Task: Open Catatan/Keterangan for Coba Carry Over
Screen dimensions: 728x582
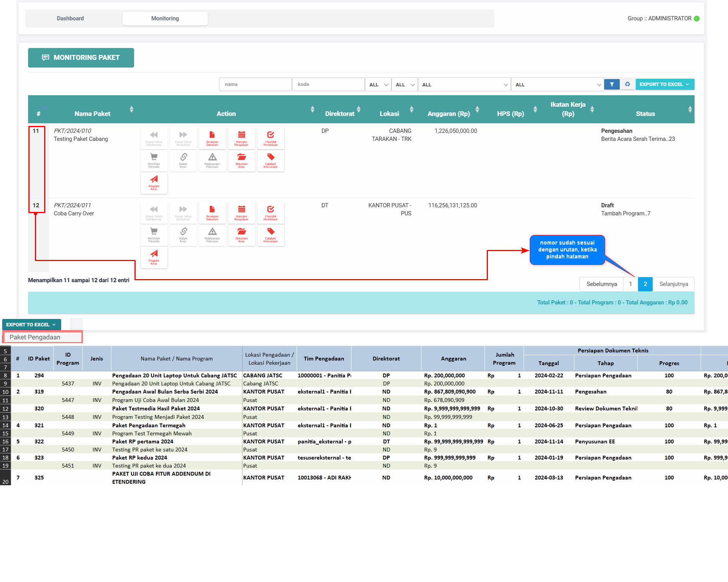Action: 270,235
